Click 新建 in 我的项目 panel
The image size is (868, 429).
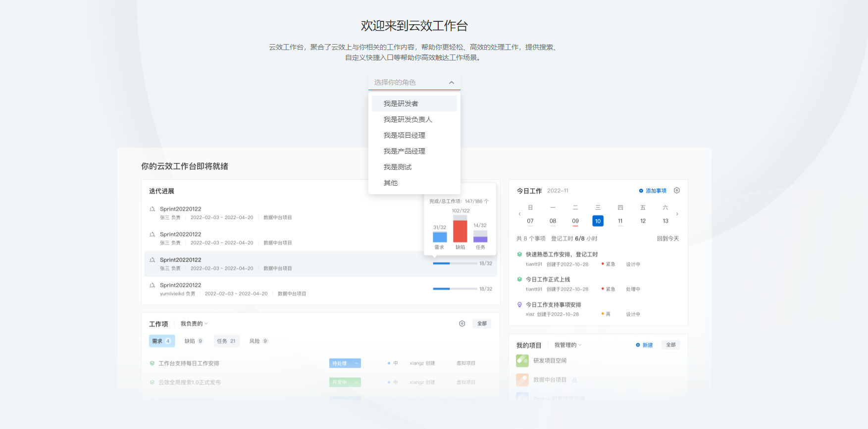(645, 345)
